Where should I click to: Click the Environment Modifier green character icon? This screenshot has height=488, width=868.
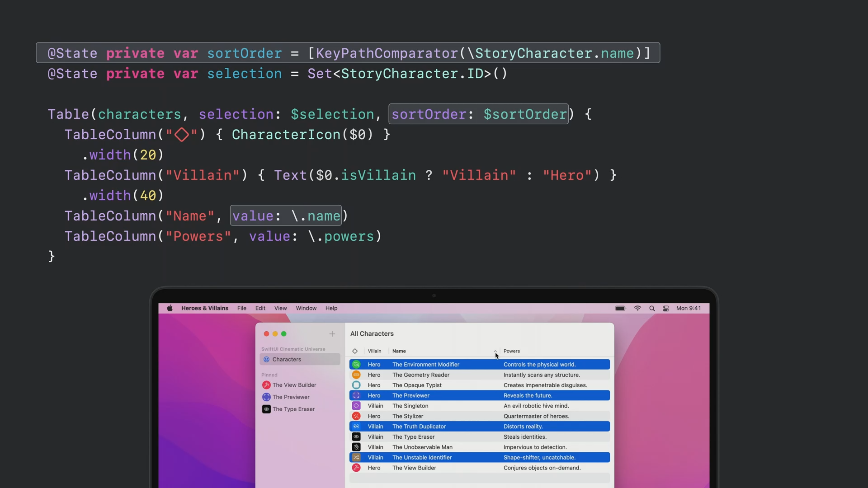[356, 364]
